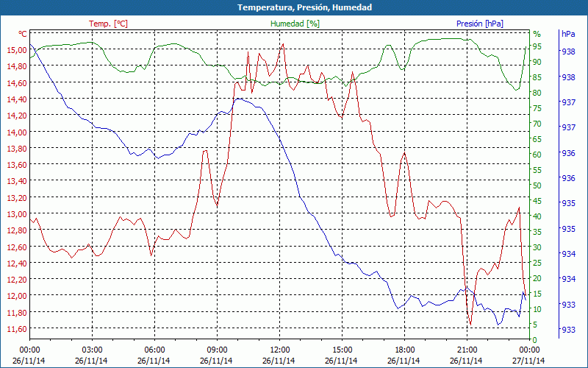Click the 11,60 temperature axis value
This screenshot has width=588, height=368.
[15, 329]
